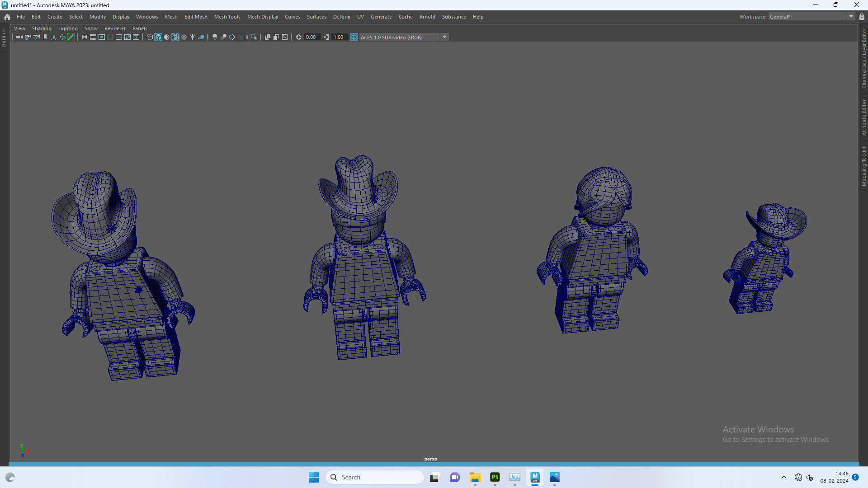Toggle the Multisample Anti-aliasing icon
868x488 pixels.
[232, 37]
